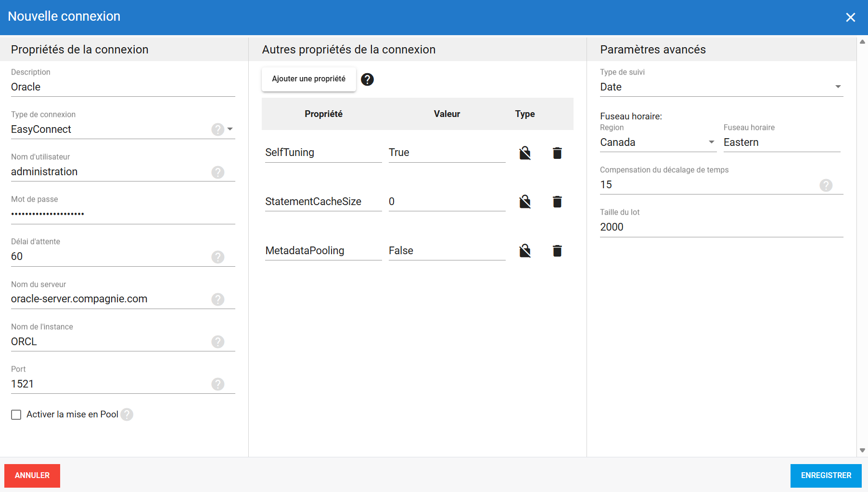Click the Ajouter une propriété button
The width and height of the screenshot is (868, 492).
pyautogui.click(x=309, y=79)
